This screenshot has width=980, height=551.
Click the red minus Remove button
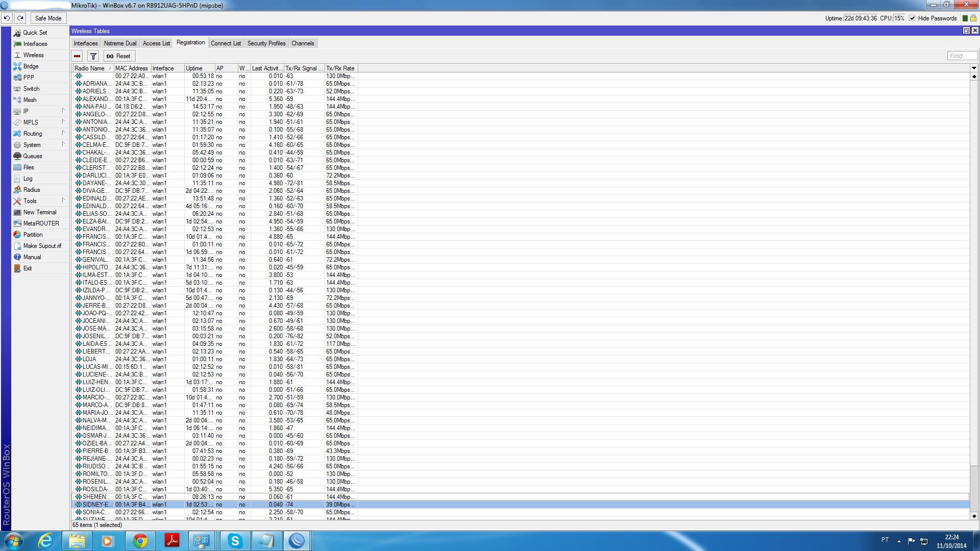pos(77,56)
